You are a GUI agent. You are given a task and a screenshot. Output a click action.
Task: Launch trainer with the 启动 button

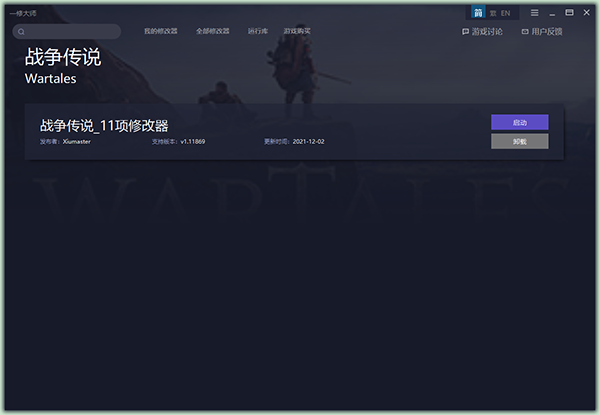coord(520,122)
